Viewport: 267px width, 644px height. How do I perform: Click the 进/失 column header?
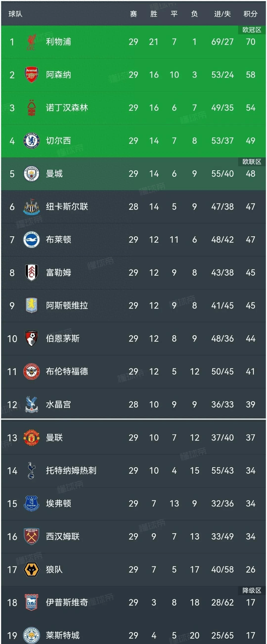[222, 14]
